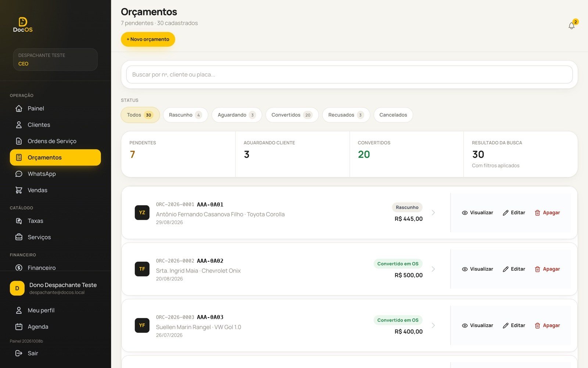
Task: Open Clientes in the sidebar
Action: click(55, 125)
